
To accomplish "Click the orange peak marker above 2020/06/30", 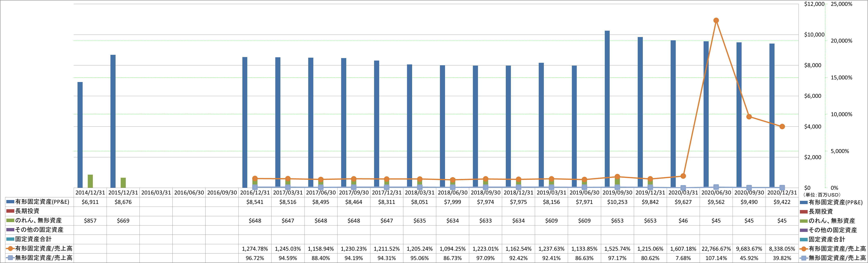I will tap(716, 20).
